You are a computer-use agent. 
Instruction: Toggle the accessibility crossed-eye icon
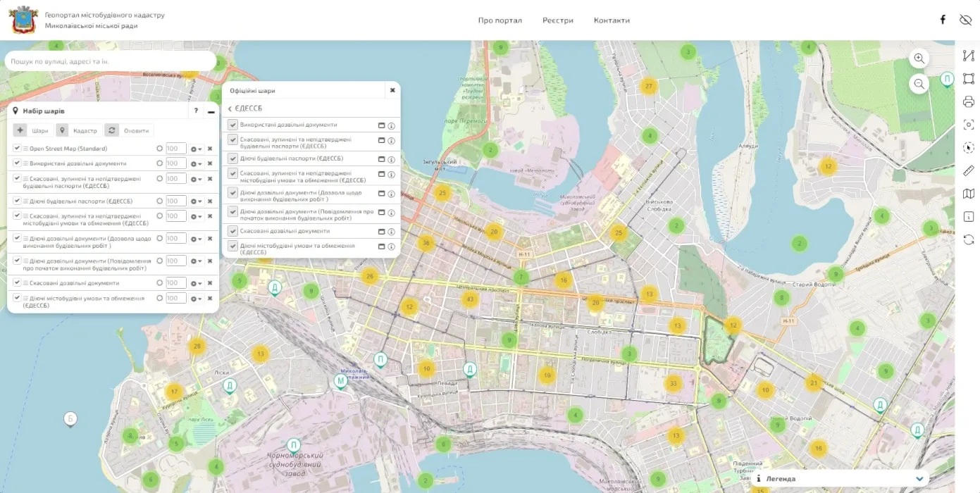point(965,20)
